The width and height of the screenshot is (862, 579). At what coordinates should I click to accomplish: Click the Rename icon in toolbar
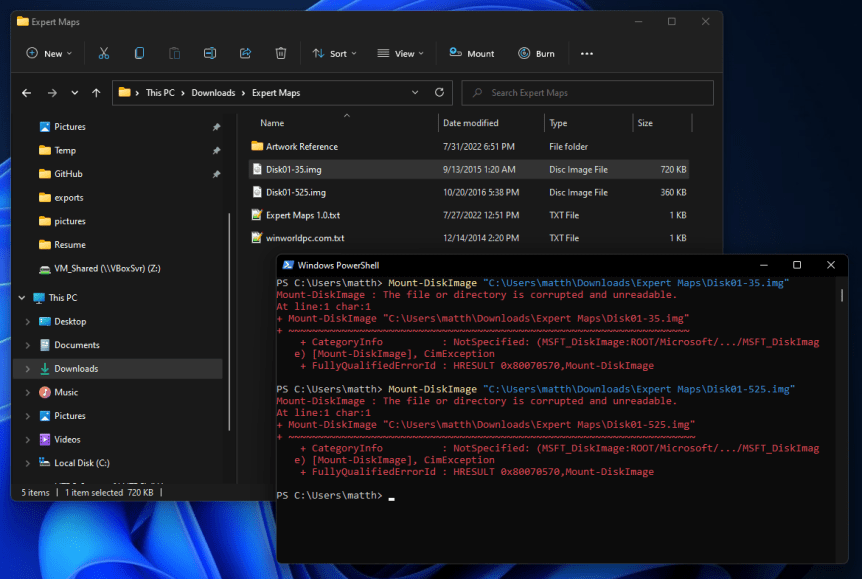pyautogui.click(x=210, y=53)
